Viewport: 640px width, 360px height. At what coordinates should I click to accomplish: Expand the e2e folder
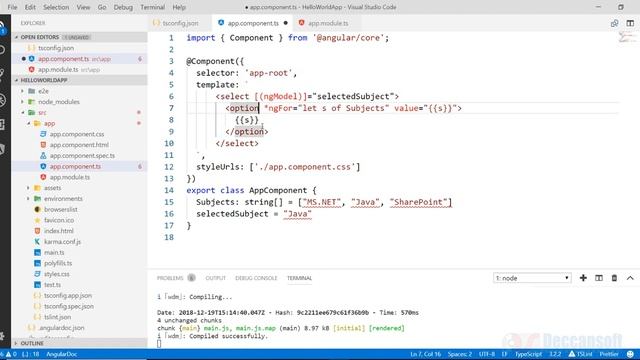coord(43,91)
